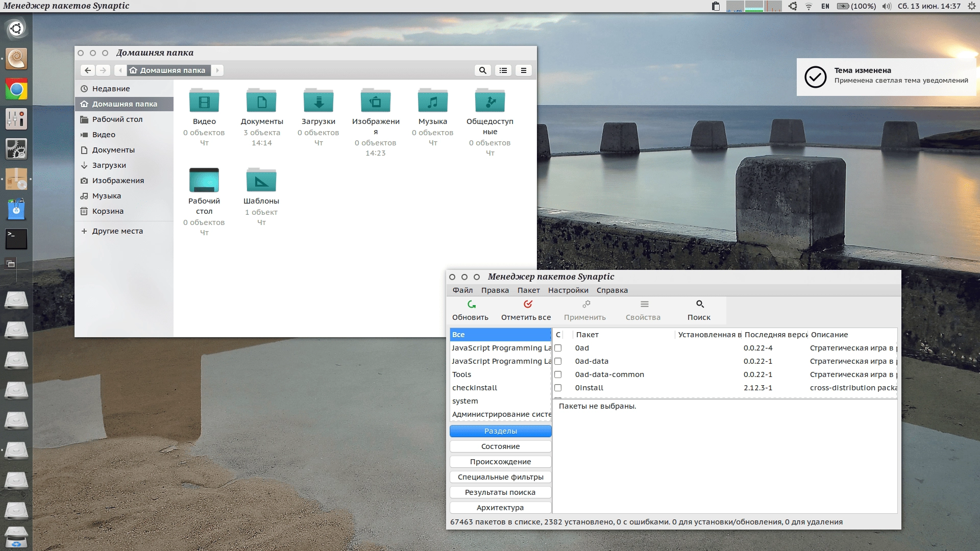Open Загрузки folder icon

click(x=318, y=101)
